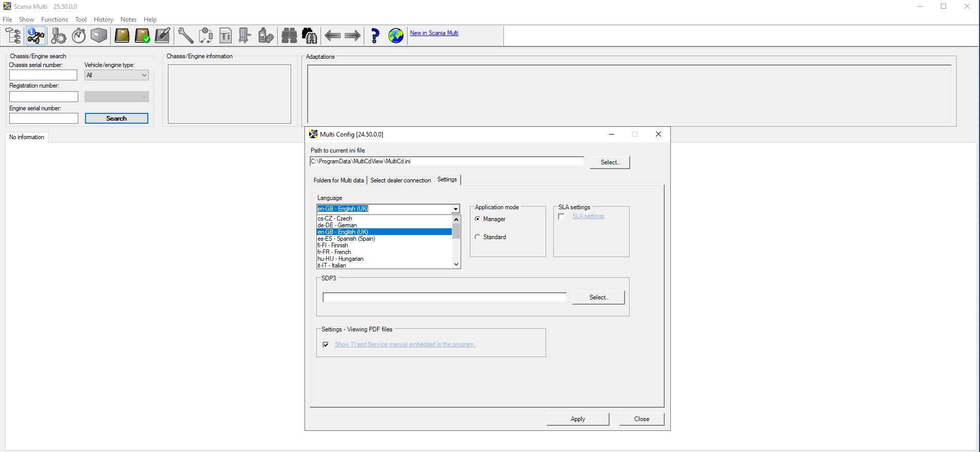The width and height of the screenshot is (980, 452).
Task: Enable the SLA settings checkbox
Action: (561, 216)
